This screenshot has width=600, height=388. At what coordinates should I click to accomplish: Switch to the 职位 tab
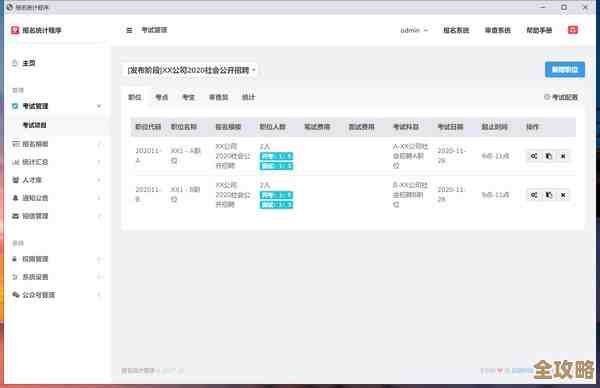135,97
